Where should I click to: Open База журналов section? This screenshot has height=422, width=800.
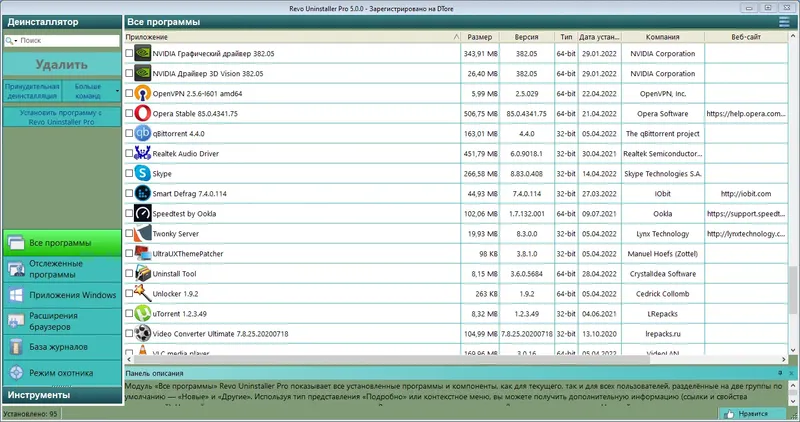tap(62, 347)
